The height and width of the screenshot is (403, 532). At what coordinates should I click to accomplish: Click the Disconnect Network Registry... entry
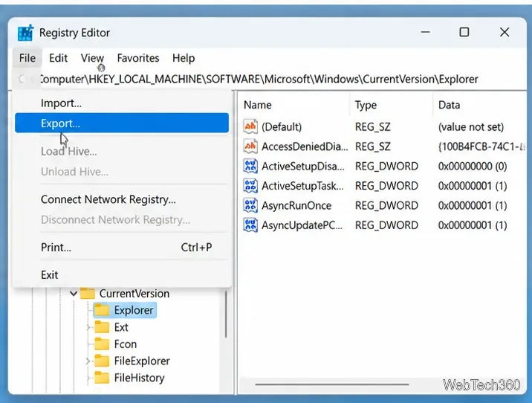[122, 219]
